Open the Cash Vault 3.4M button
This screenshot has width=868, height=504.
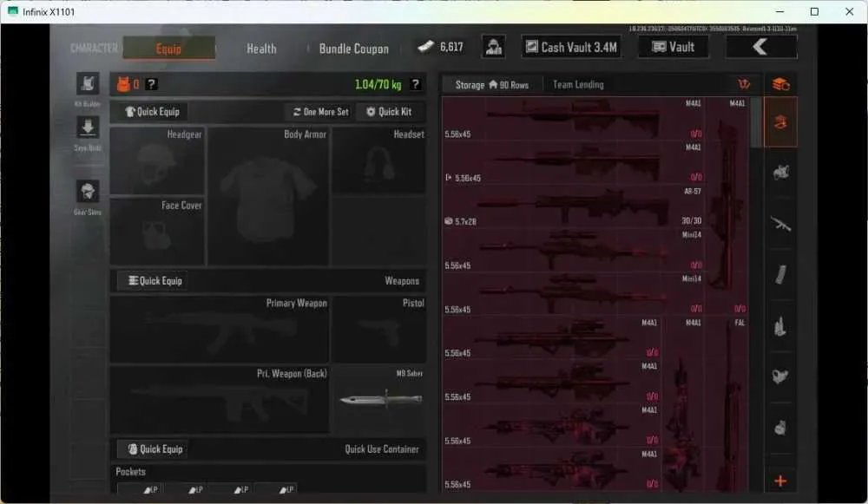tap(571, 47)
